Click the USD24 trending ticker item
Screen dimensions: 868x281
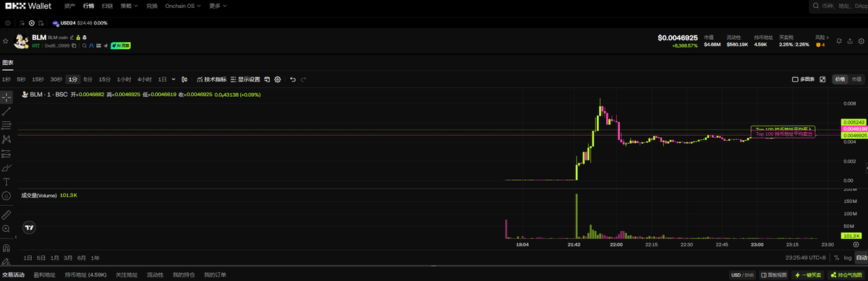point(80,23)
